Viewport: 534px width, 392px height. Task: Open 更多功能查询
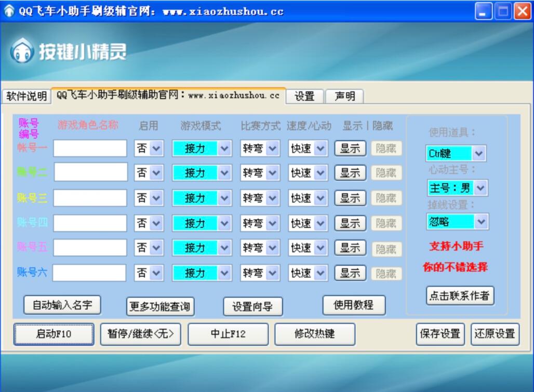[160, 306]
